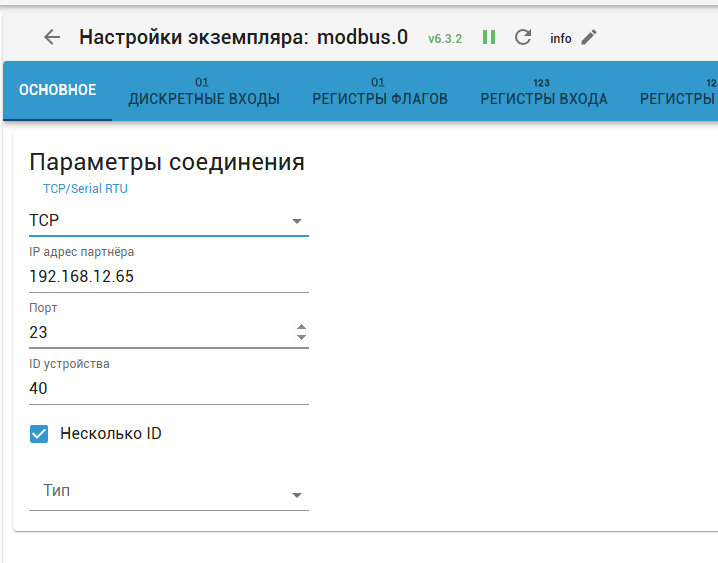Expand the TCP connection type dropdown
The height and width of the screenshot is (563, 718).
tap(168, 221)
